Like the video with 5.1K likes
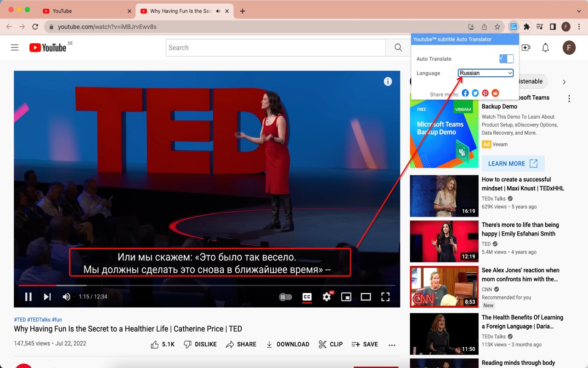This screenshot has height=368, width=588. click(x=163, y=344)
